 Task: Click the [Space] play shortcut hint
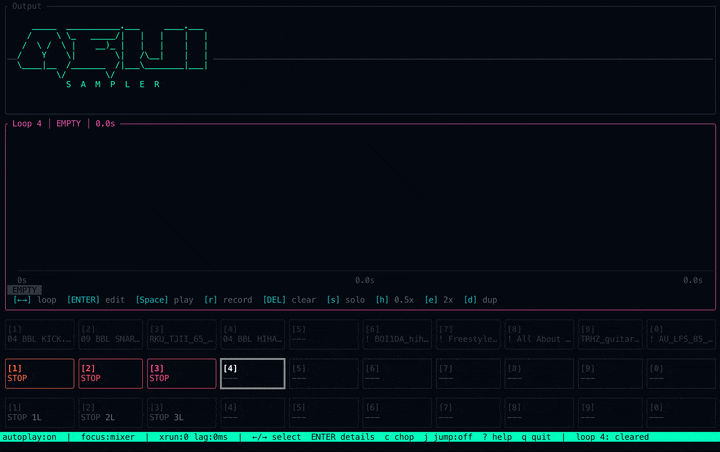click(165, 299)
